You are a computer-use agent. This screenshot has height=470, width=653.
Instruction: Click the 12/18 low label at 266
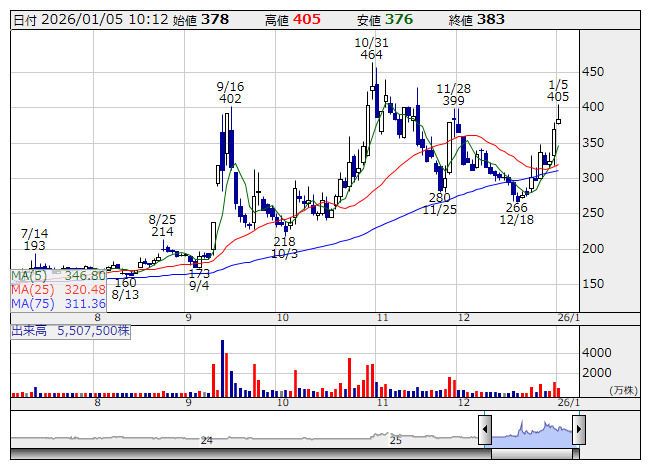point(516,214)
